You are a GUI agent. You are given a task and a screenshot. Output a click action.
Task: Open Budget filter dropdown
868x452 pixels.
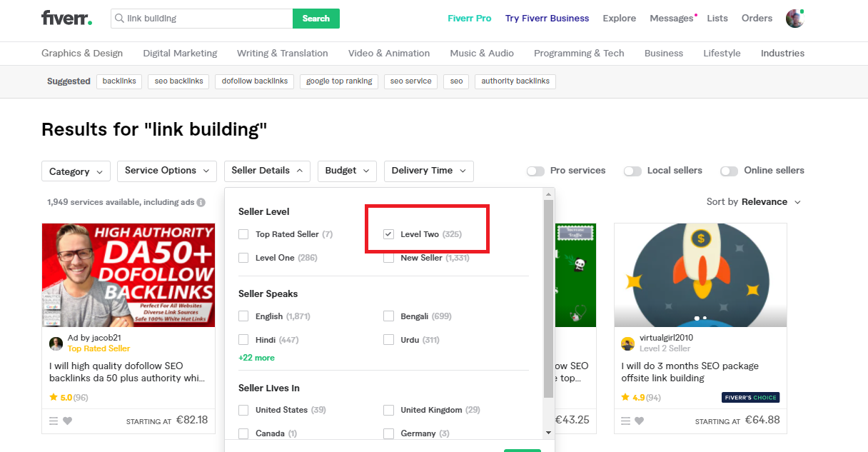click(347, 171)
